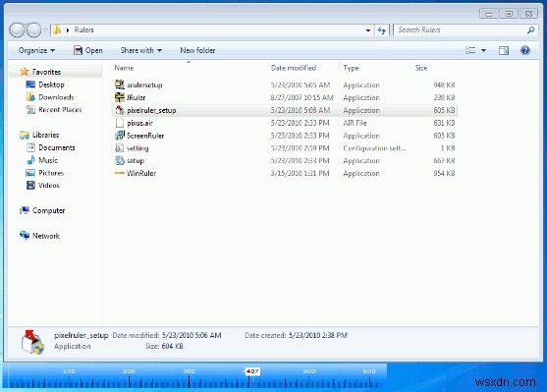Select Rulers in the address bar path
The width and height of the screenshot is (547, 392).
(x=83, y=30)
